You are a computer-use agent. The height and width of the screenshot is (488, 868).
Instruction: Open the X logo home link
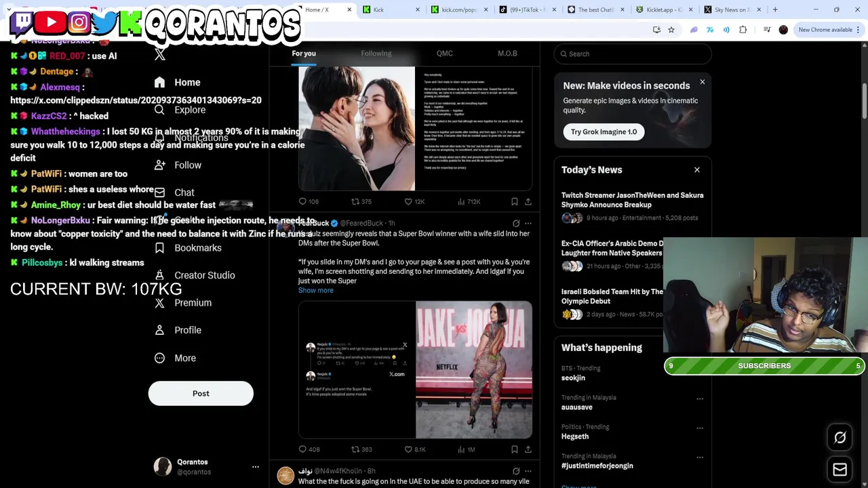(x=159, y=55)
